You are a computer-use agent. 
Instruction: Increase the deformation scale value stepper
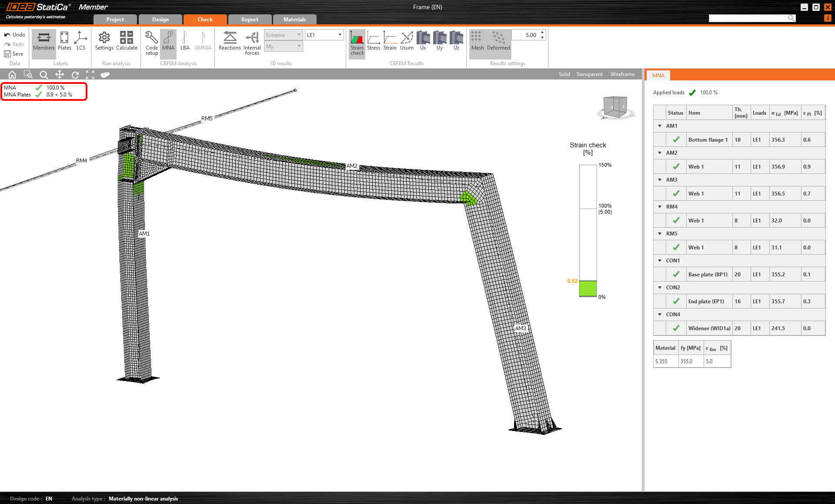point(542,33)
